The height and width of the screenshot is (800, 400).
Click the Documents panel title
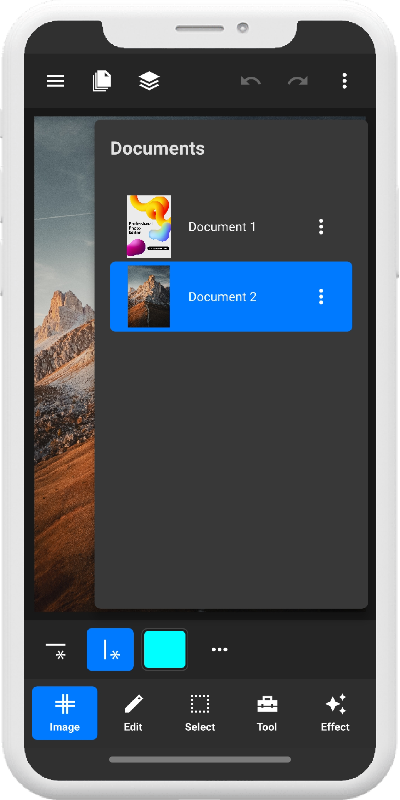[158, 148]
